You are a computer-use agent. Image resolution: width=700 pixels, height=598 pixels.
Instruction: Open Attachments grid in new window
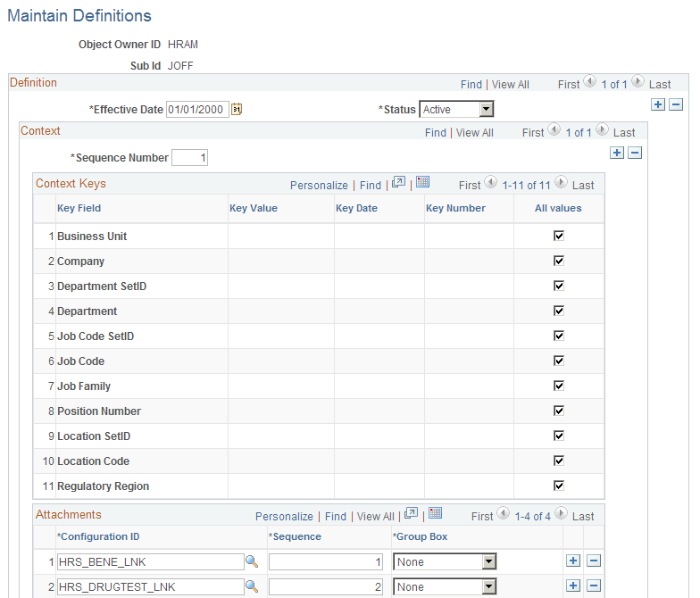411,513
